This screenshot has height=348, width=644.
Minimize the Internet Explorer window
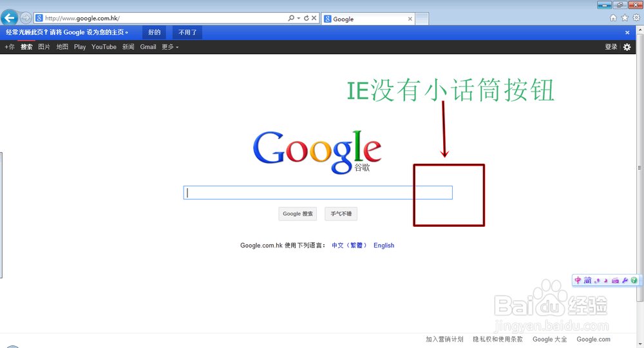[604, 5]
